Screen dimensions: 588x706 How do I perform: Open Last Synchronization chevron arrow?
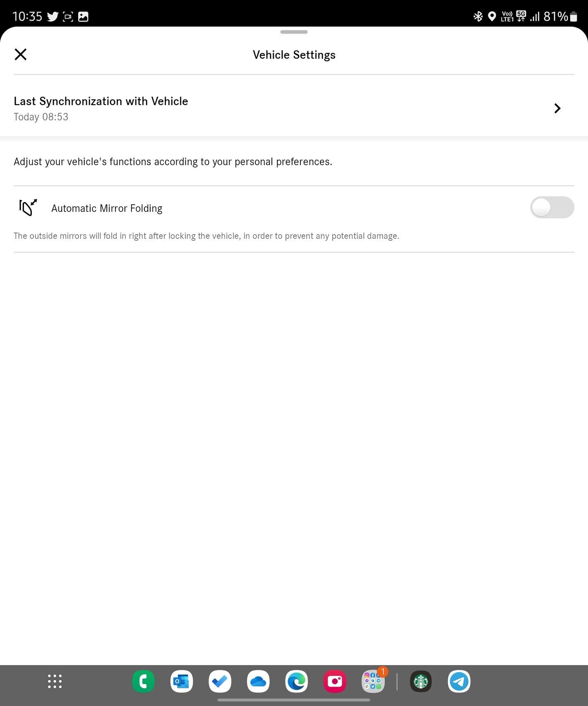pos(557,108)
